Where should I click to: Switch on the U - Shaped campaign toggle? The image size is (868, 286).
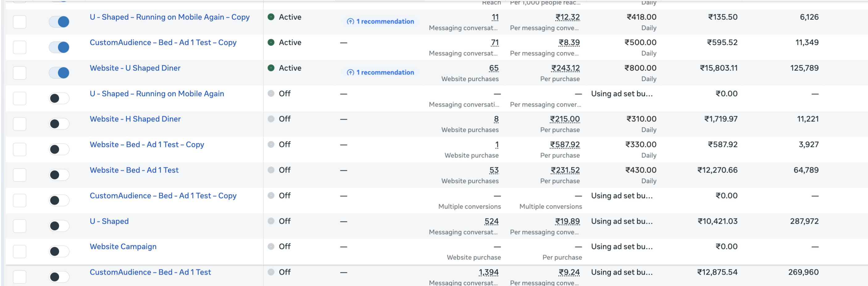click(x=59, y=226)
